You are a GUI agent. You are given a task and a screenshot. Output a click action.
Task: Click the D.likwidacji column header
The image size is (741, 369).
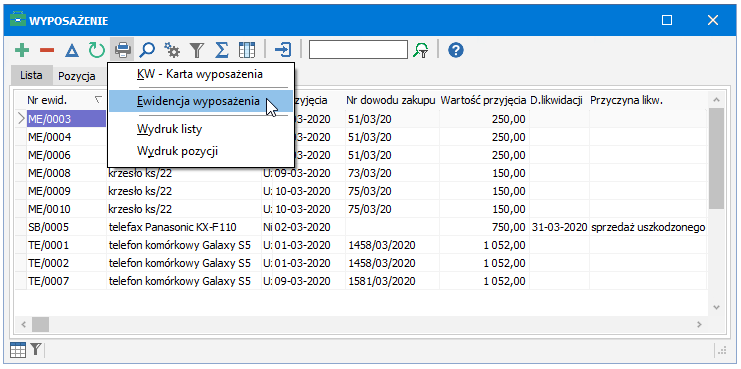click(x=559, y=100)
